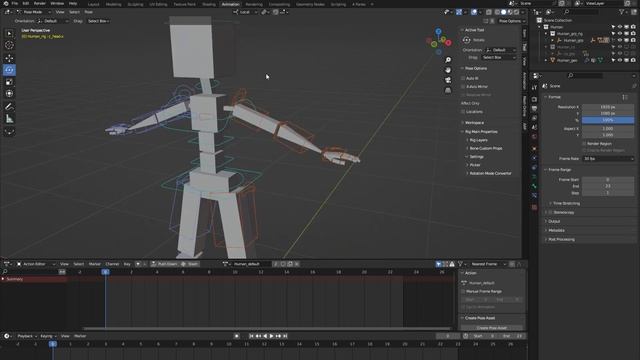Select the Scale tool

pos(9,82)
